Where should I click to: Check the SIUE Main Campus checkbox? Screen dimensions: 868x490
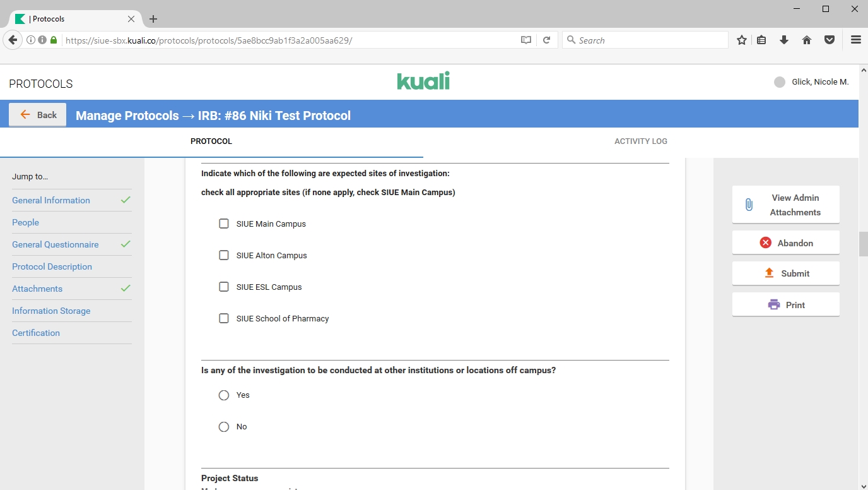224,224
